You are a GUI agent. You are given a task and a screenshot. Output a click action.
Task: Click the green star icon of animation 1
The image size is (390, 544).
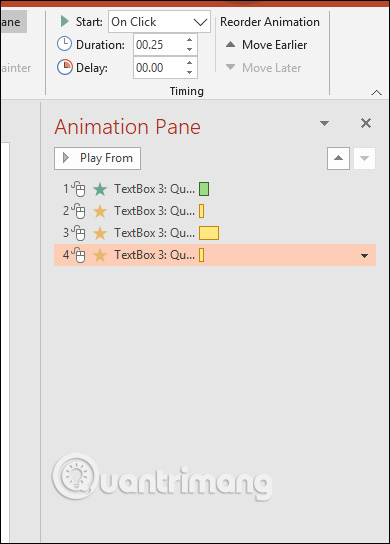100,189
